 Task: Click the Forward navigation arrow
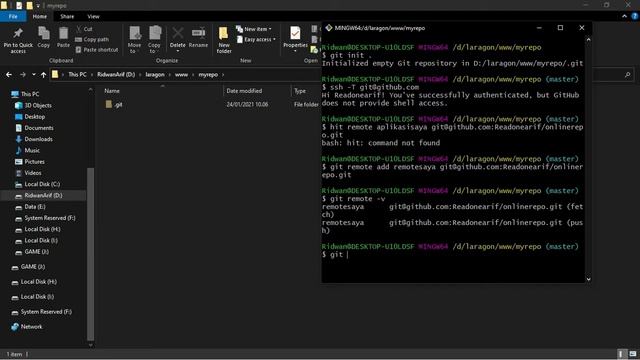click(23, 75)
